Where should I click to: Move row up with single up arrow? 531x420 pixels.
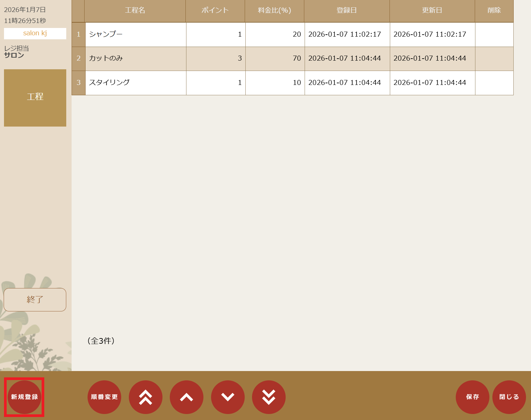(x=186, y=397)
